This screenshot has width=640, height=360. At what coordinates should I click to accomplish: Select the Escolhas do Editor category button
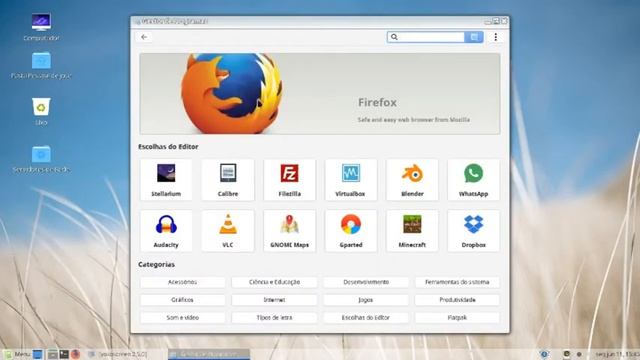366,318
